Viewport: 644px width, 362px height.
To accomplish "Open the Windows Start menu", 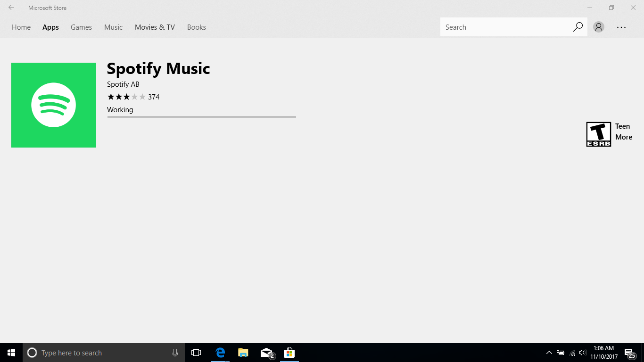I will pos(11,353).
